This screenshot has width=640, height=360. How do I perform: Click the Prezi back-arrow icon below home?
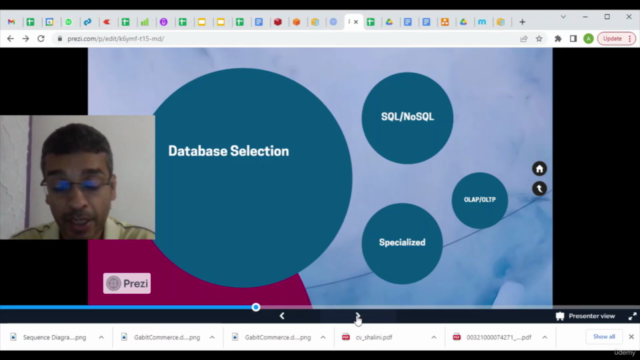(539, 189)
